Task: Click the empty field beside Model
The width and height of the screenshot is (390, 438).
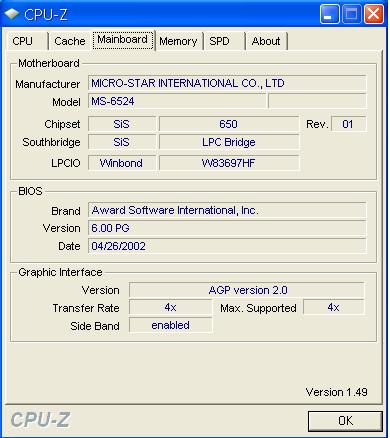Action: click(x=317, y=101)
